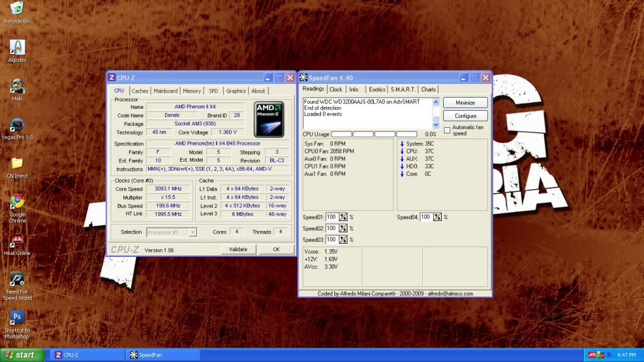
Task: Switch to the Caches tab in CPU-Z
Action: pyautogui.click(x=140, y=91)
